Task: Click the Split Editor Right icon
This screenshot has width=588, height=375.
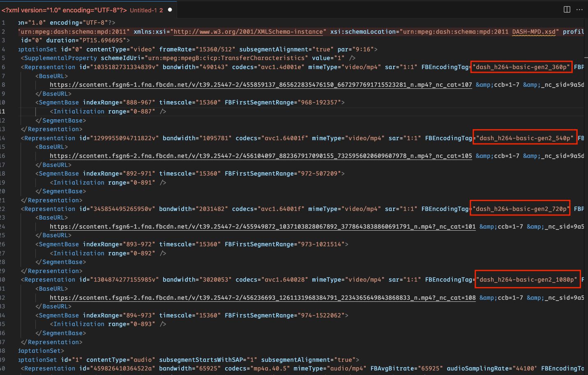Action: 567,9
